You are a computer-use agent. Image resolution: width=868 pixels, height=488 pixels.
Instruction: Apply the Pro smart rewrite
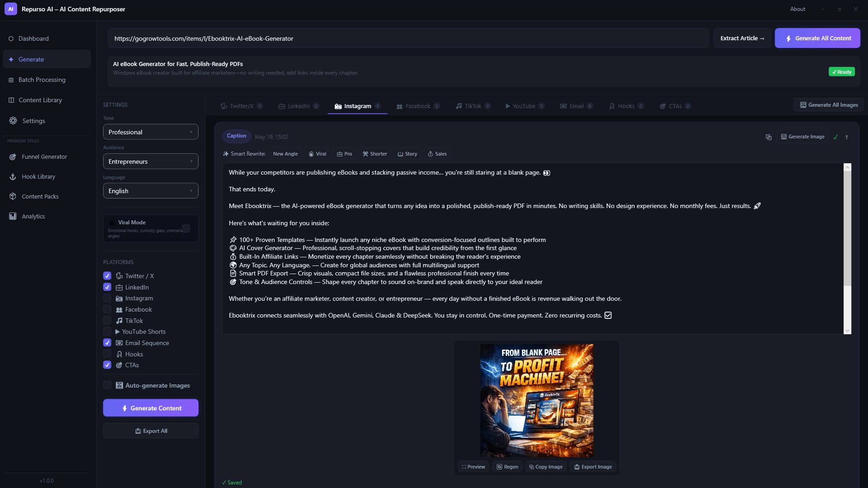click(x=345, y=154)
